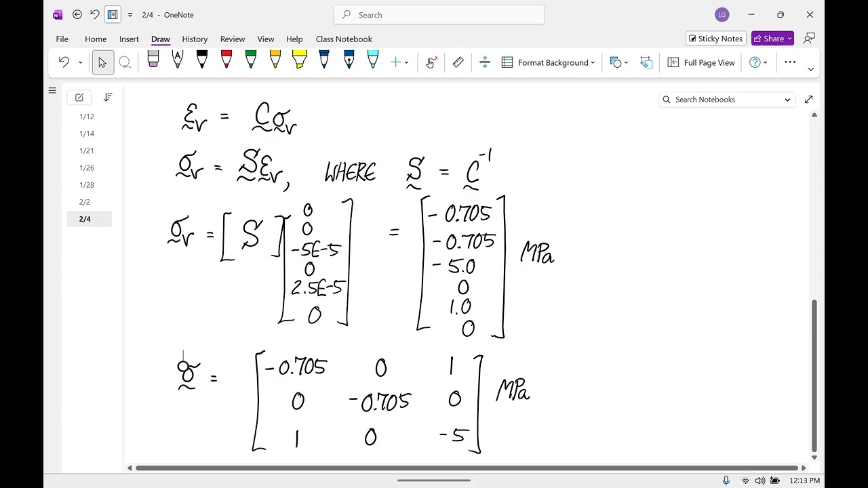The image size is (868, 488).
Task: Click the ink to shape icon
Action: 646,62
